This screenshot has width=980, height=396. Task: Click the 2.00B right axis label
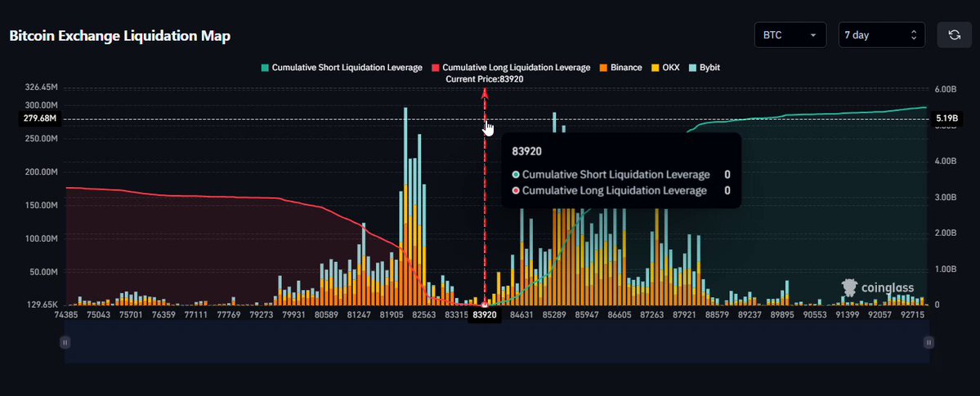coord(946,233)
